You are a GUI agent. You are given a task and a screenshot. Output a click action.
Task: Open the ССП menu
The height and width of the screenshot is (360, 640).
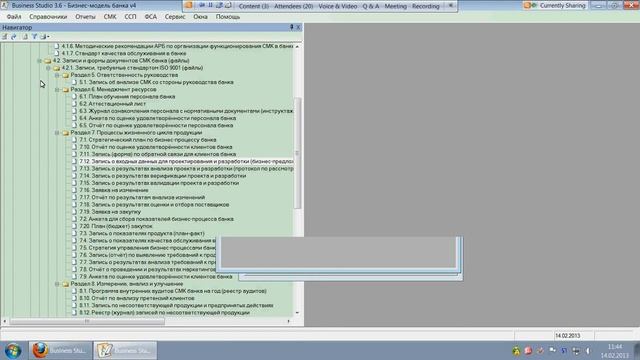(x=130, y=17)
